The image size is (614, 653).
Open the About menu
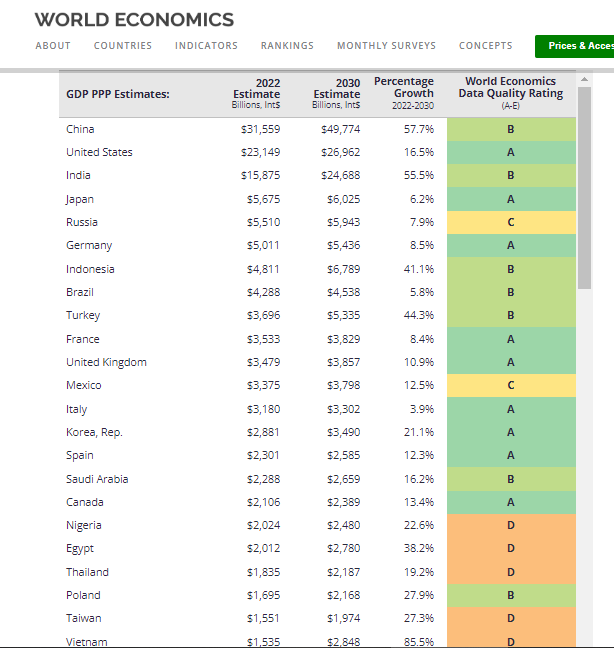(53, 46)
